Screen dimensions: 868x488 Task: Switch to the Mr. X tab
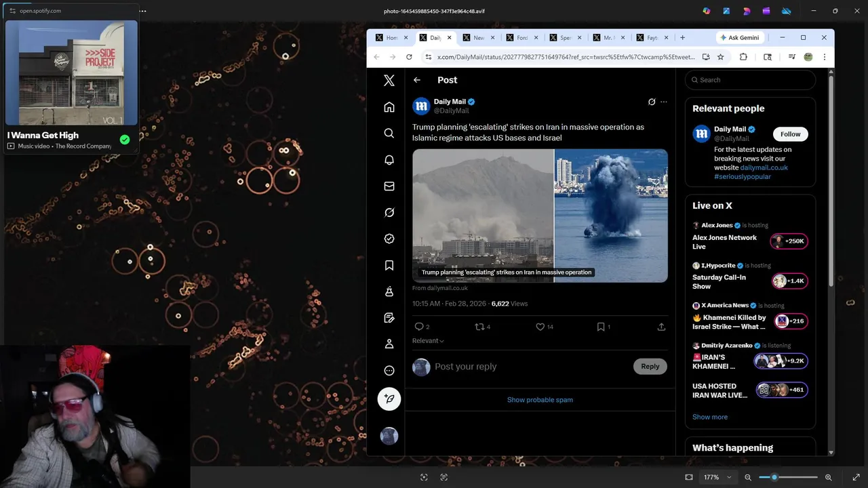coord(608,38)
